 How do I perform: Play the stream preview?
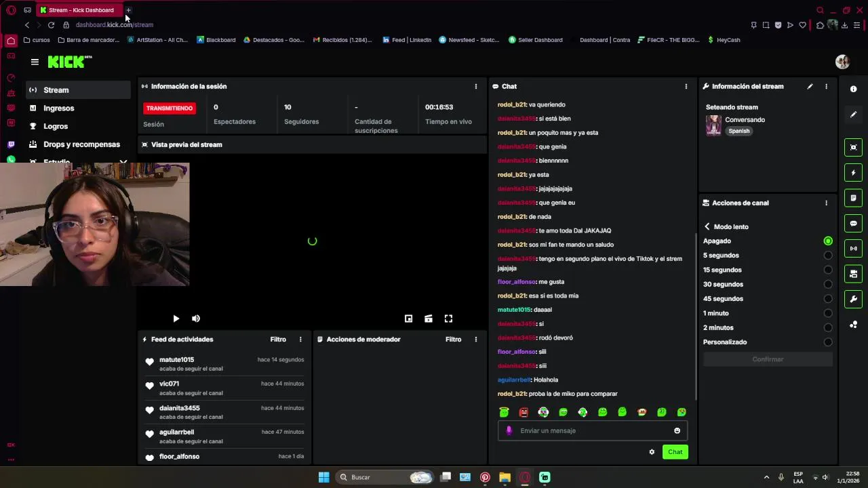(x=176, y=319)
